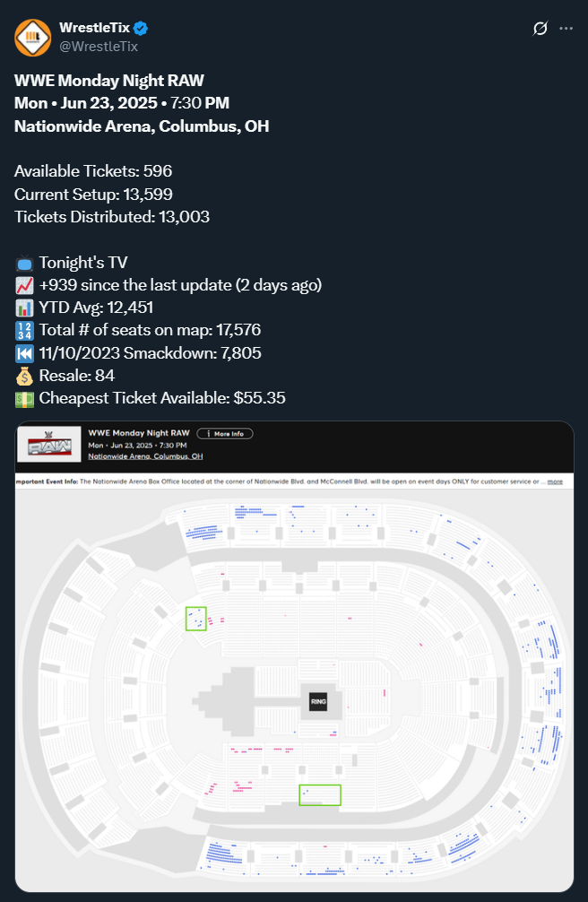
Task: Click the dollar bill emoji beside Cheapest Ticket
Action: click(x=24, y=397)
